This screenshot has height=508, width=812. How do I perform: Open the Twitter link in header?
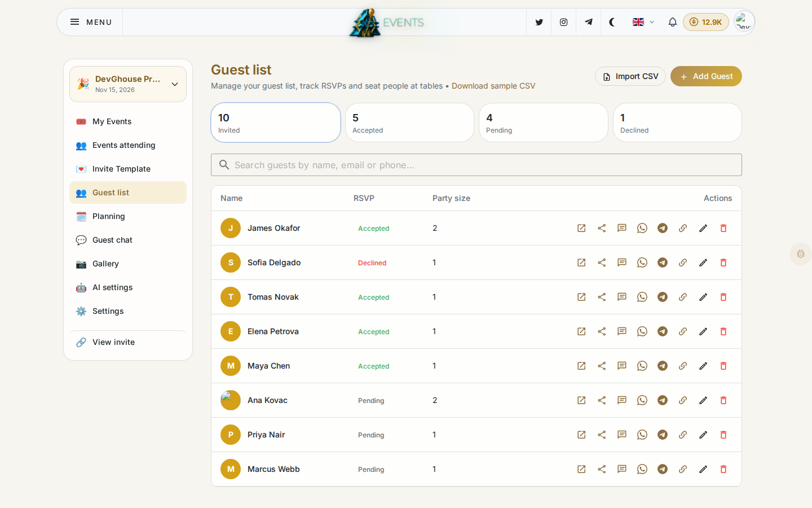tap(539, 22)
